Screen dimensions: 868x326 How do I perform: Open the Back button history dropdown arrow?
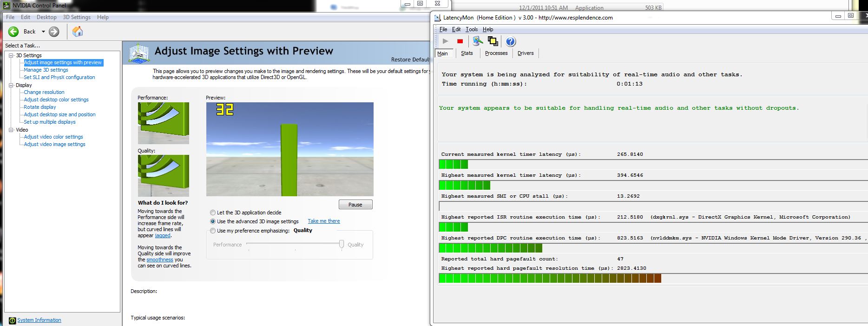click(44, 32)
